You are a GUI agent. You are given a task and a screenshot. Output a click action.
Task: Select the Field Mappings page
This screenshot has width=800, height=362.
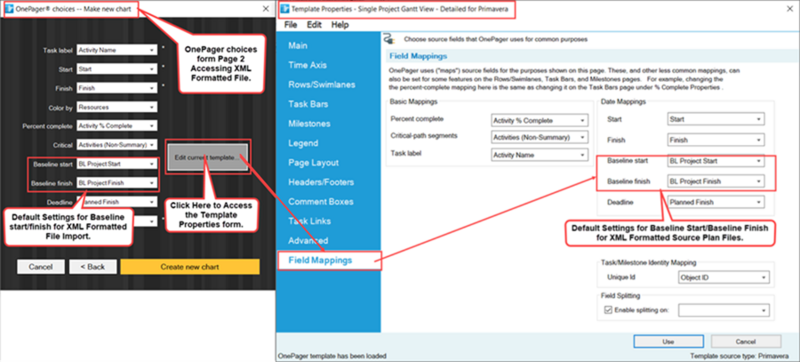(x=329, y=260)
